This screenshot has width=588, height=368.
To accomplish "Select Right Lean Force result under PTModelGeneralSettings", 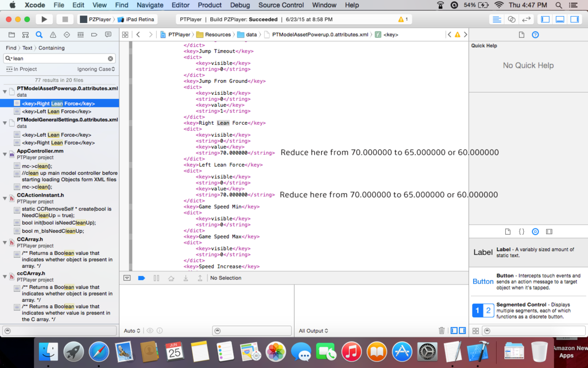I will (59, 143).
